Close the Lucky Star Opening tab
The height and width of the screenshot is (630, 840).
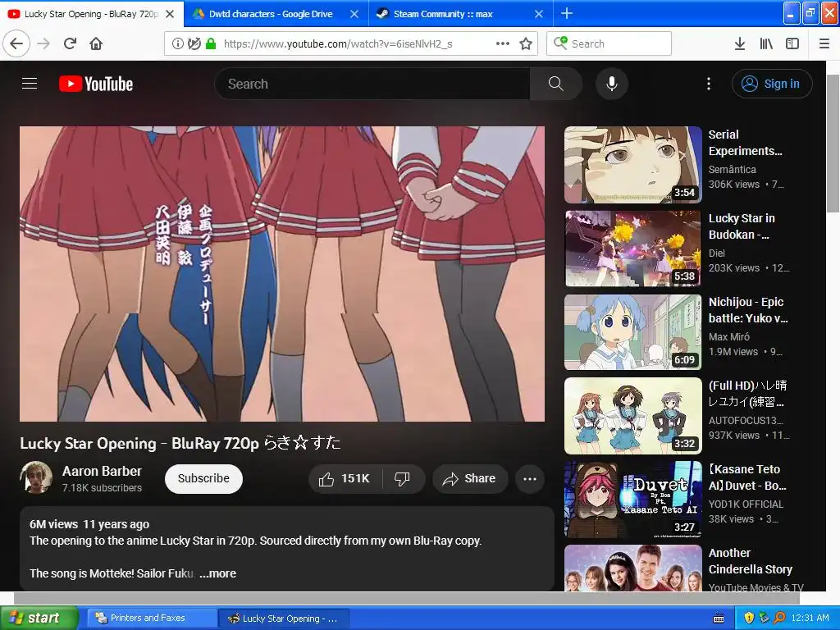point(170,14)
